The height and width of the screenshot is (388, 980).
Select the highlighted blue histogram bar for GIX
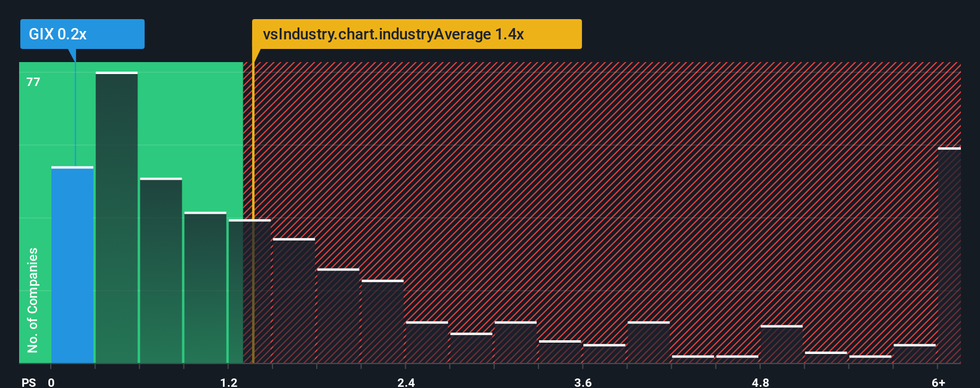click(x=72, y=265)
